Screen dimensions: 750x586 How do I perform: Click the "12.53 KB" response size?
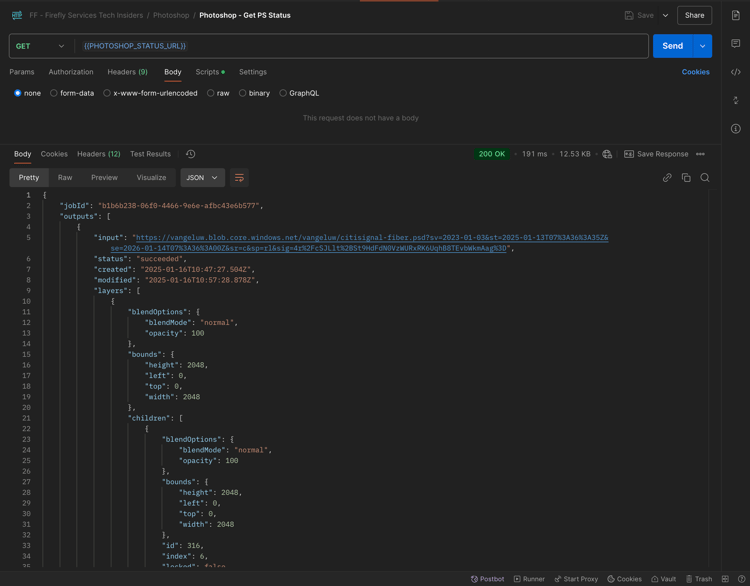pyautogui.click(x=575, y=154)
